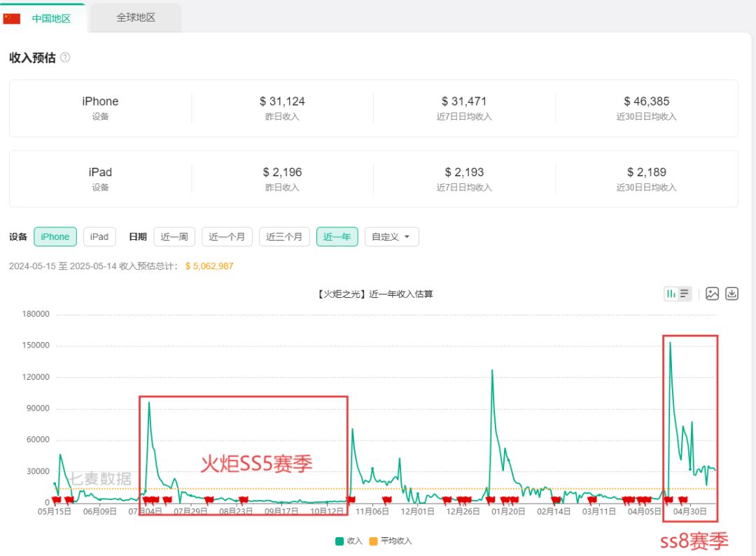This screenshot has width=756, height=556.
Task: Click the 收入预估 section heading
Action: click(x=32, y=57)
